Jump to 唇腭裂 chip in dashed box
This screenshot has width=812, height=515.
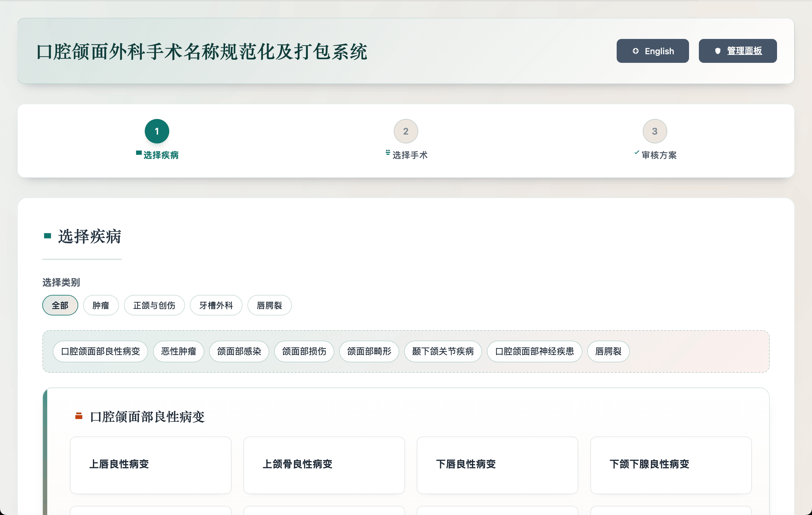[608, 352]
